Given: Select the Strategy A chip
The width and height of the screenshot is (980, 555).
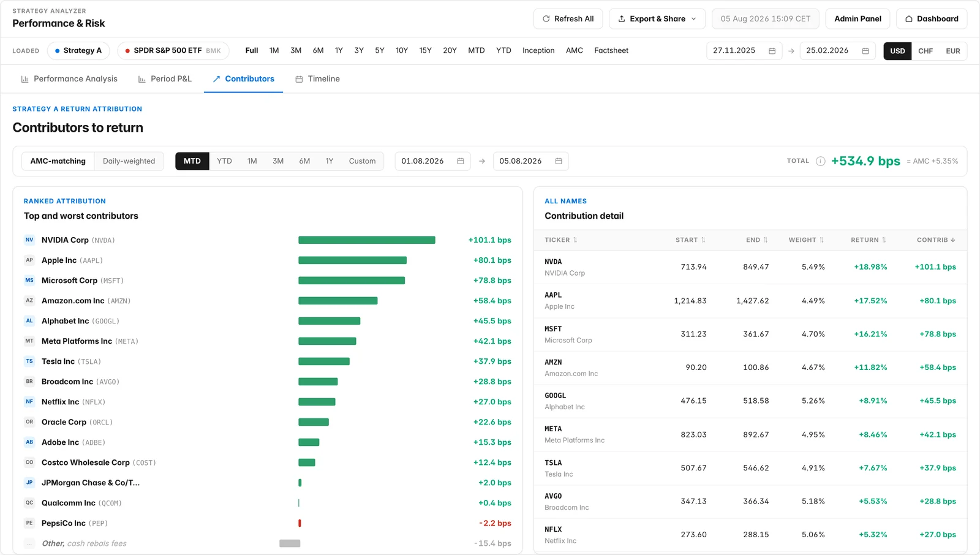Looking at the screenshot, I should tap(78, 51).
